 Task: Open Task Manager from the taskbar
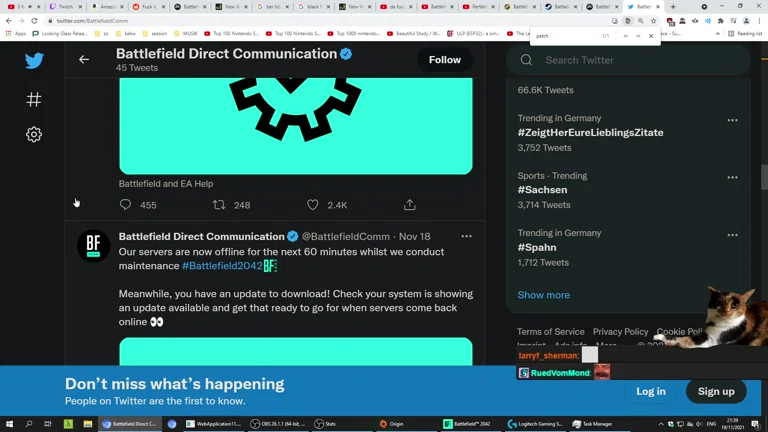click(597, 424)
